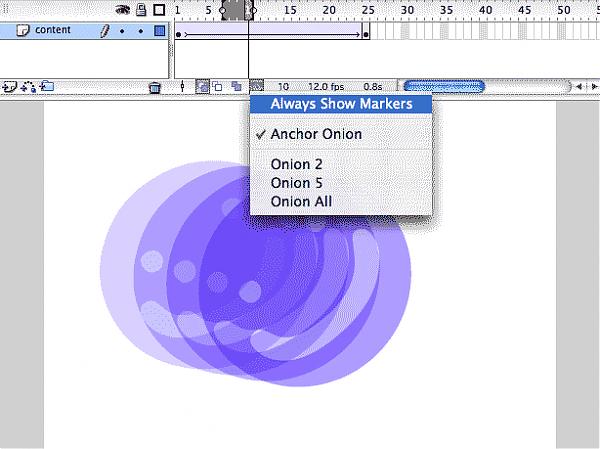Screen dimensions: 600x449
Task: Click the current frame number 10 readout
Action: pyautogui.click(x=284, y=87)
